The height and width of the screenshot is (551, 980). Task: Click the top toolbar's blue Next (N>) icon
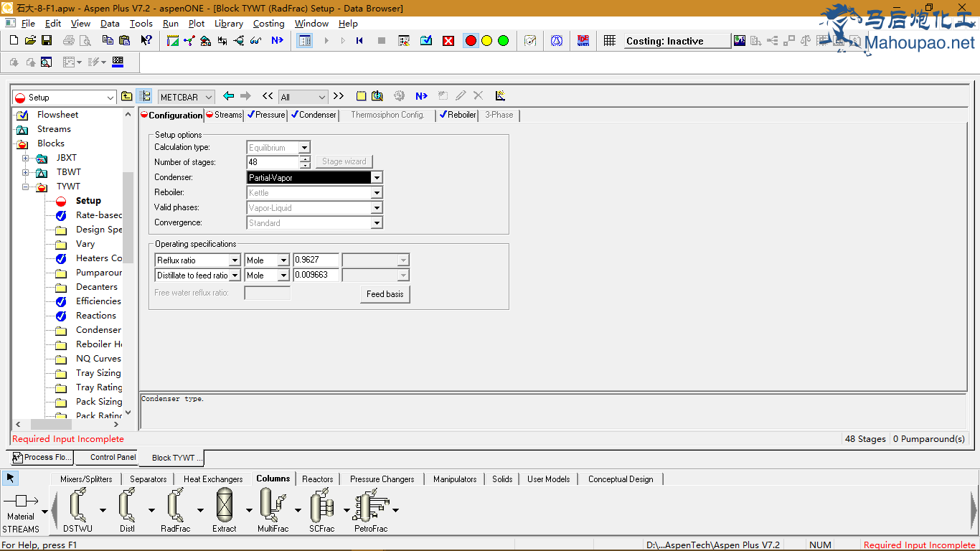[277, 41]
